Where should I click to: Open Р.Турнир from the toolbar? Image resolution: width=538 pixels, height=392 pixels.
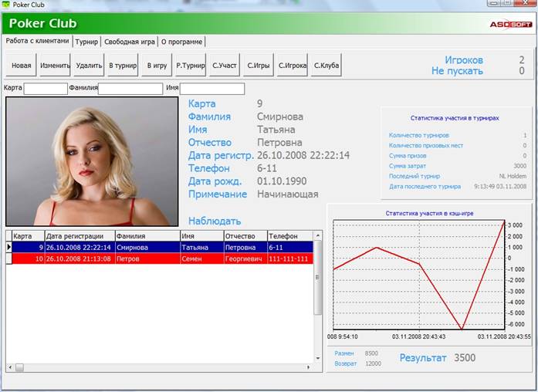(x=189, y=66)
